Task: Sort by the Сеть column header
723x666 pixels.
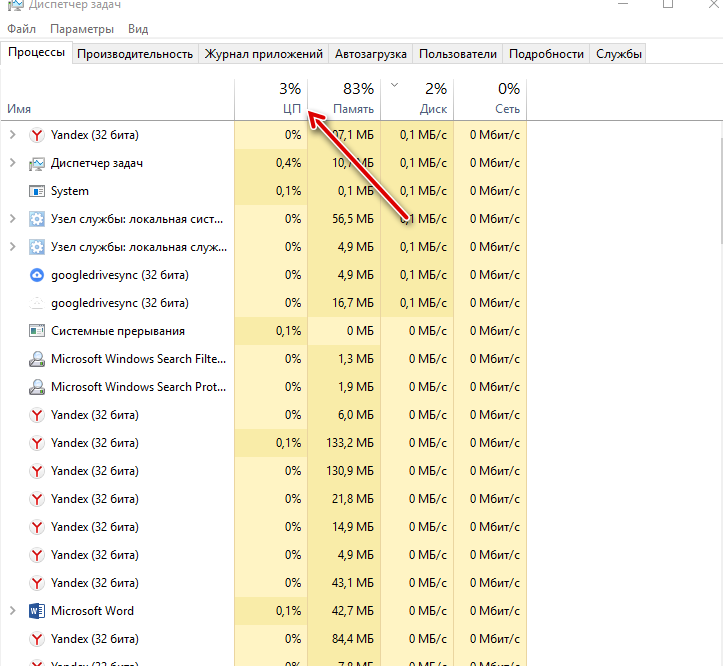Action: (x=490, y=100)
